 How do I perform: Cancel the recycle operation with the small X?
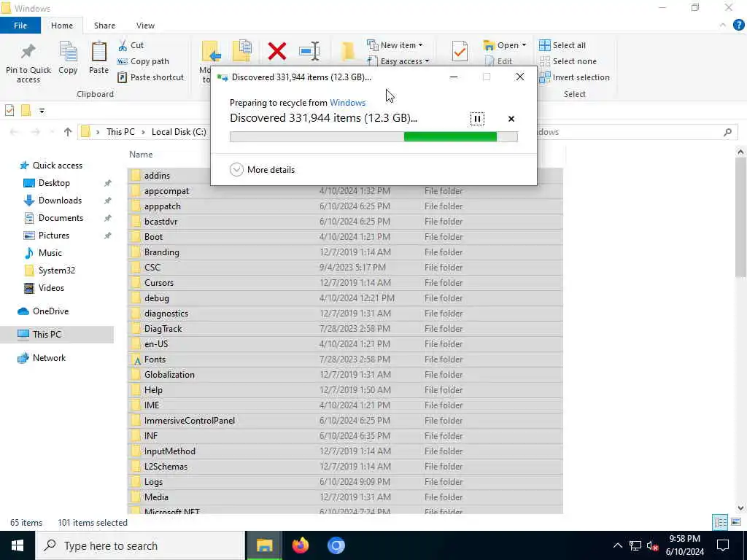(x=511, y=119)
